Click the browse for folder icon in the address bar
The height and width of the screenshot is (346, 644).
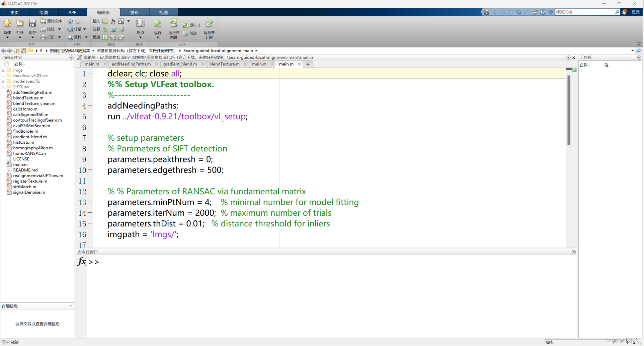point(23,51)
